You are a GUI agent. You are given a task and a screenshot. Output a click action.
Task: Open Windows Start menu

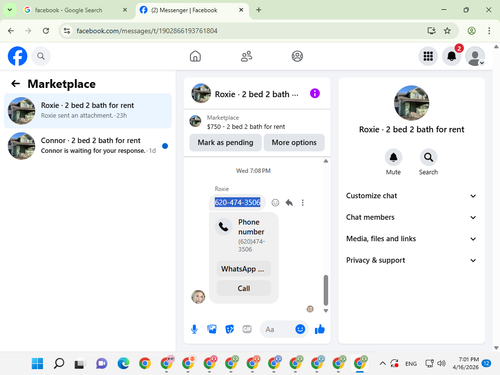[x=37, y=363]
